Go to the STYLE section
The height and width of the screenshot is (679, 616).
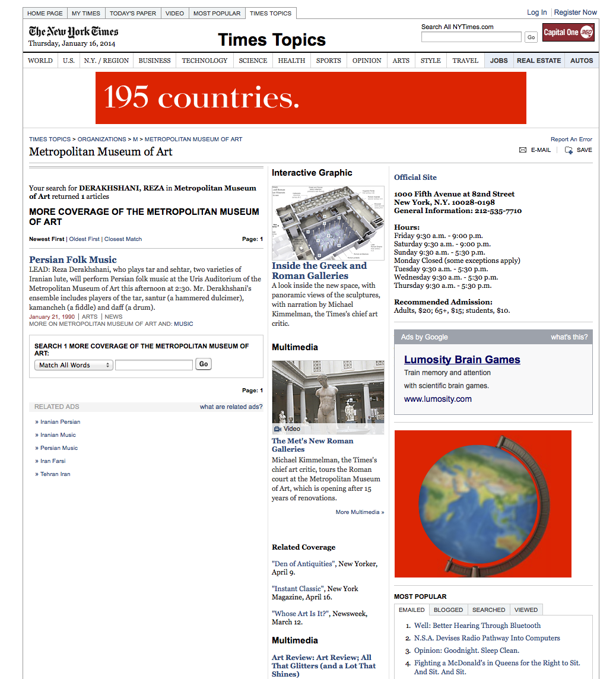pos(431,61)
